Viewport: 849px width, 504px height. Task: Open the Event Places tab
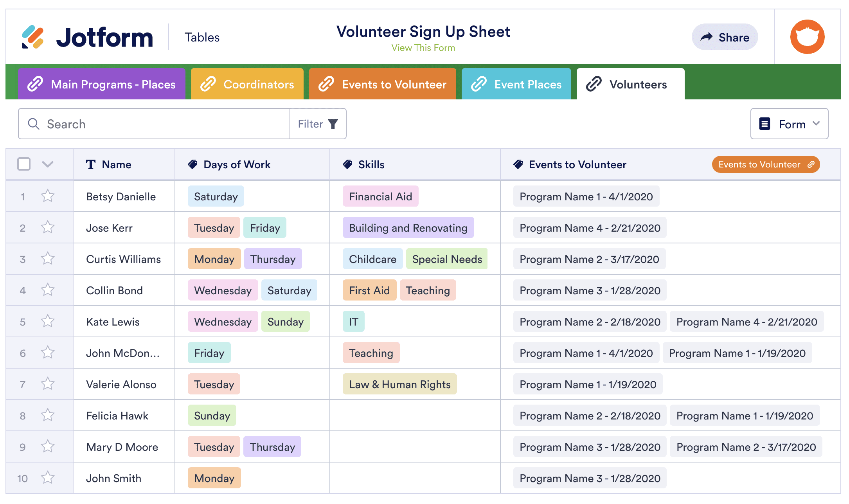coord(516,84)
